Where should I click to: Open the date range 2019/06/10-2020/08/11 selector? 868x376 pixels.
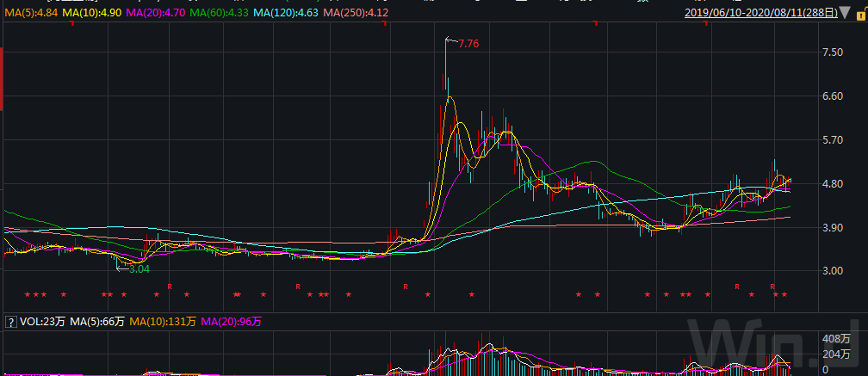(768, 13)
